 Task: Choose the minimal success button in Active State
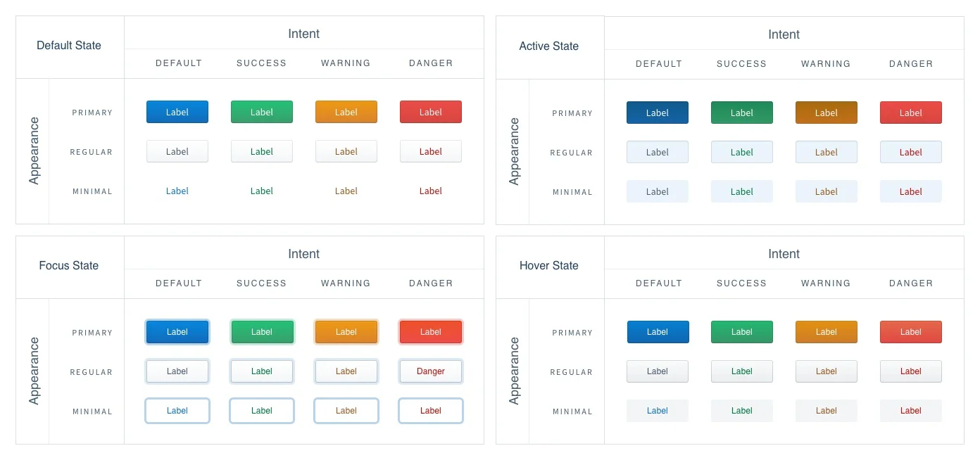(x=742, y=191)
